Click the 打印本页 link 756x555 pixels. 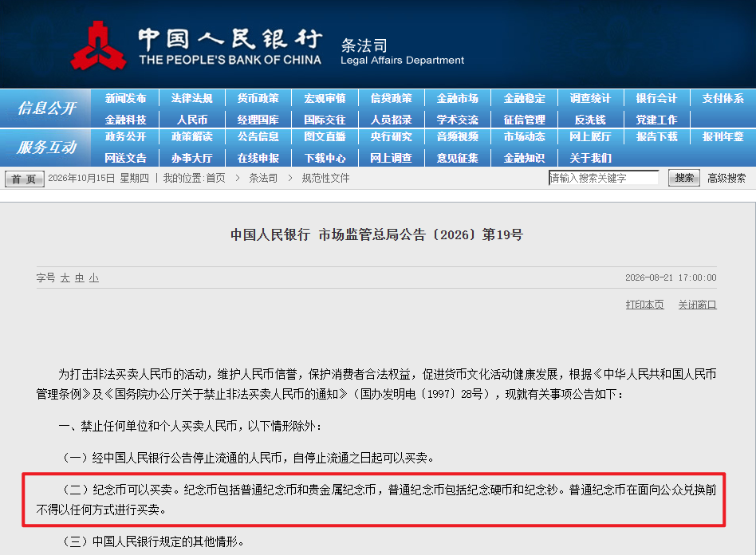click(x=644, y=305)
